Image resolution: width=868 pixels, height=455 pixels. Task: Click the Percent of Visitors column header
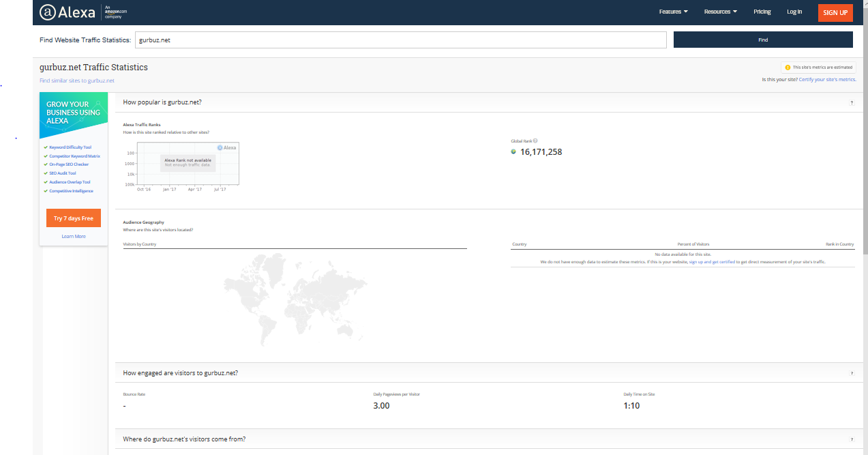[x=693, y=244]
